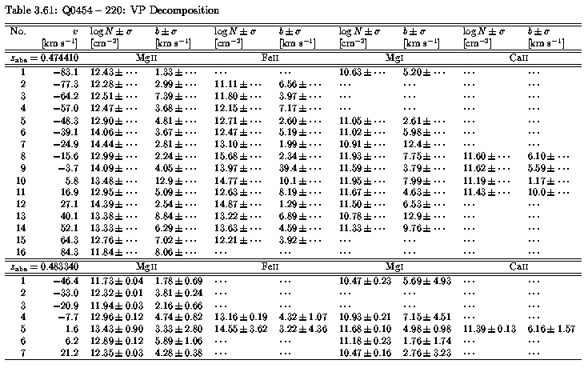Select the cell "11.73±0.04"

[x=117, y=281]
